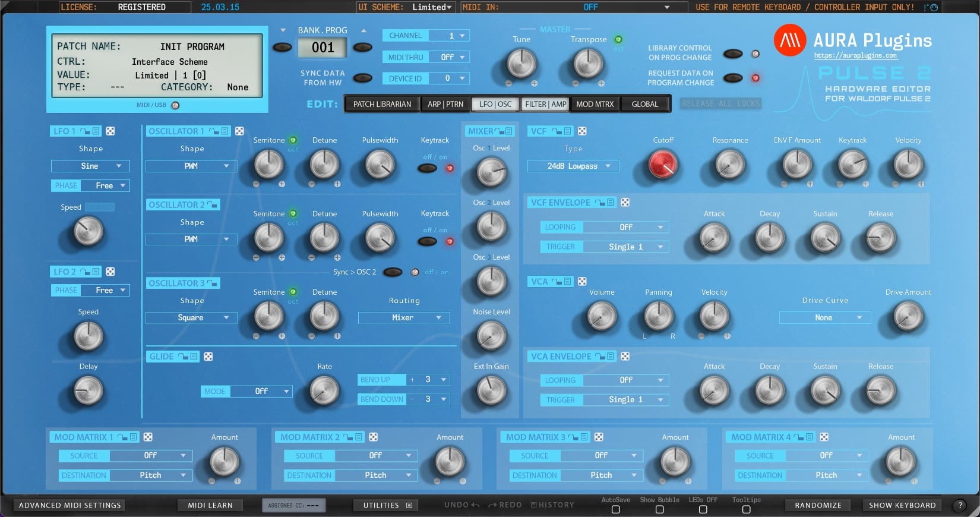Randomize LFO 1 with its dice icon

(110, 131)
